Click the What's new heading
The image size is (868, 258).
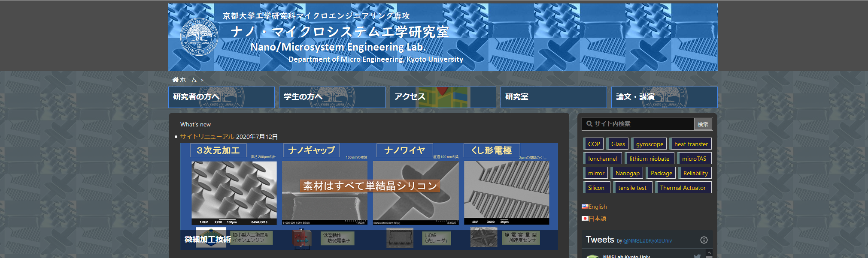pyautogui.click(x=195, y=124)
